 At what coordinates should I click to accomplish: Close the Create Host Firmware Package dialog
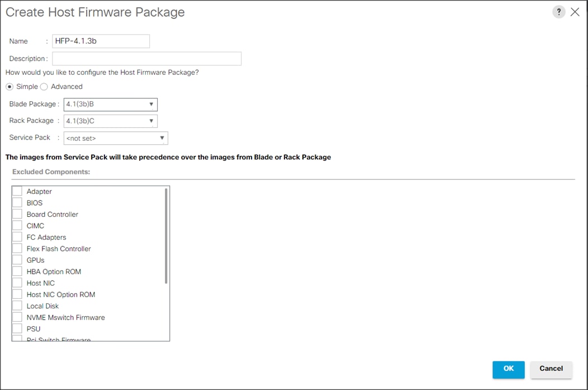(x=575, y=11)
